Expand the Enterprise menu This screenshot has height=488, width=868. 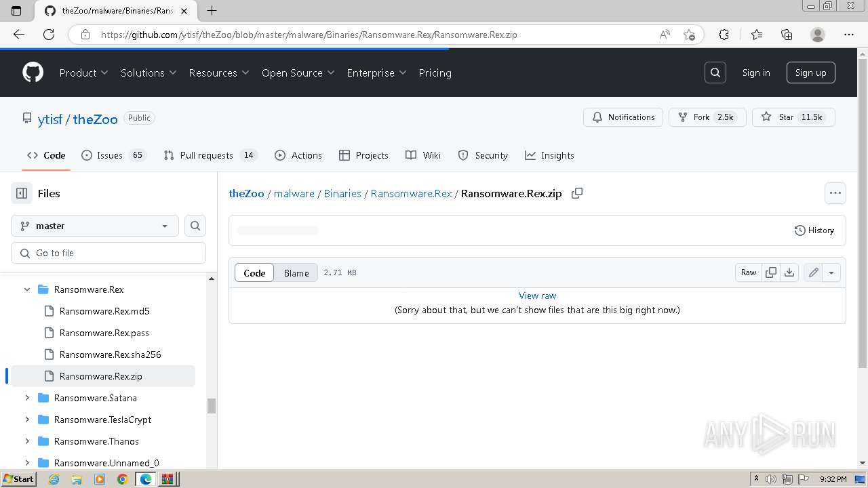coord(376,73)
